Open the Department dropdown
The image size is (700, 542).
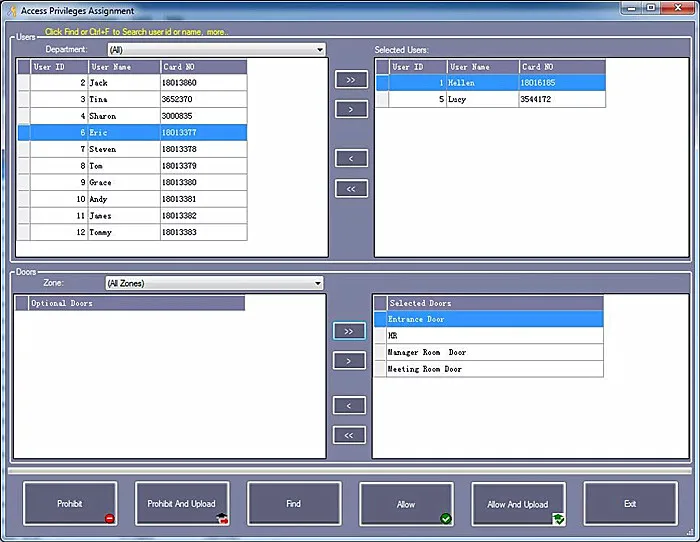click(x=217, y=50)
